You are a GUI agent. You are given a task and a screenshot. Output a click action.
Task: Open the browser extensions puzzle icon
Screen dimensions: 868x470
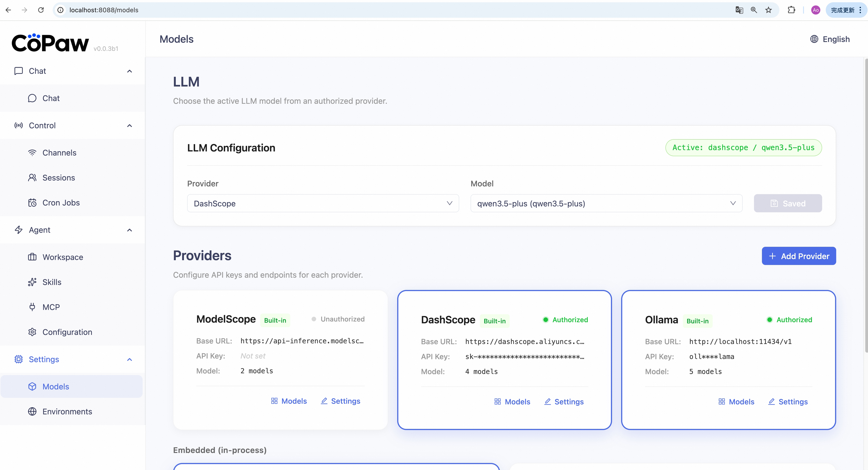pos(791,10)
